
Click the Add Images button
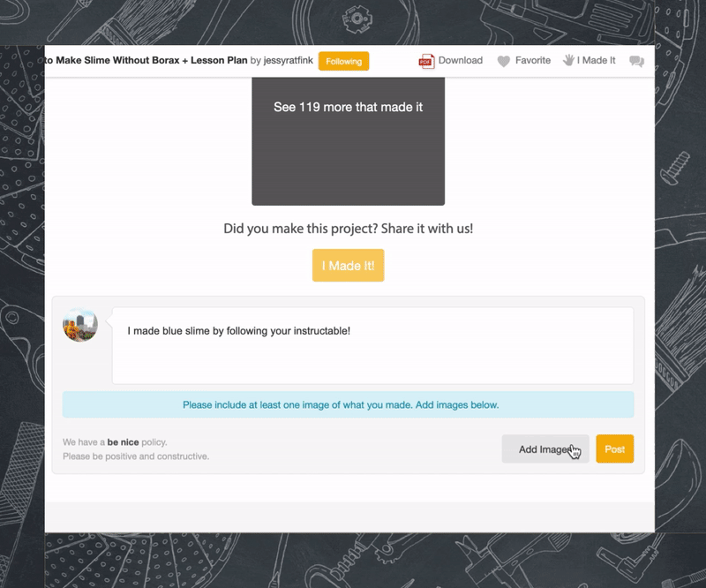click(x=545, y=449)
